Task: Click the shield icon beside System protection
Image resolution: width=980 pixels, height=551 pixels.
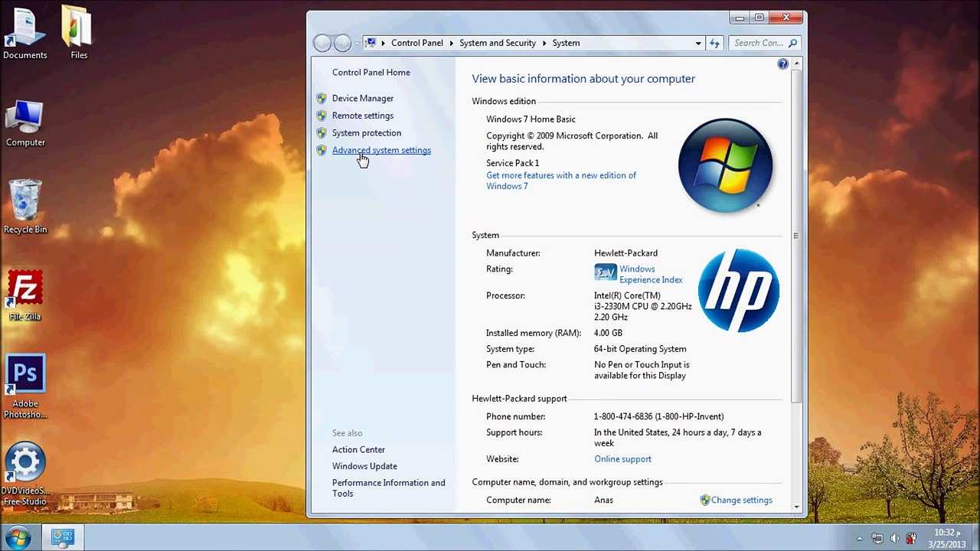Action: (x=322, y=133)
